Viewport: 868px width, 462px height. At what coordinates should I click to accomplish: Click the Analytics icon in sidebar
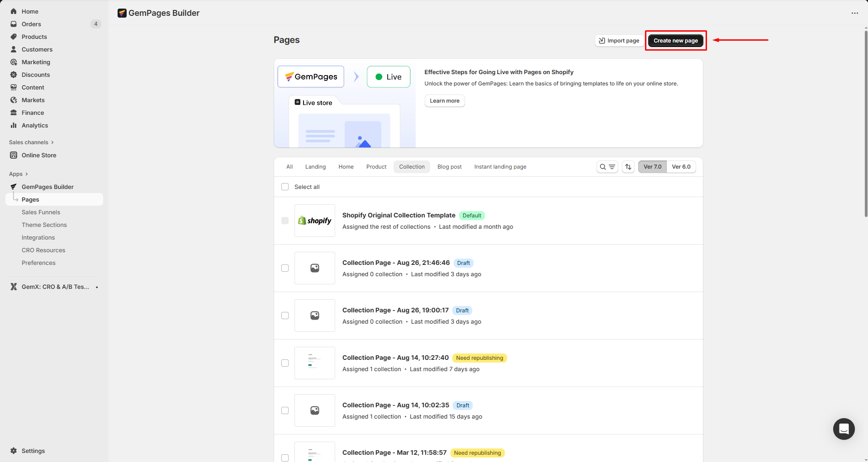click(x=14, y=125)
